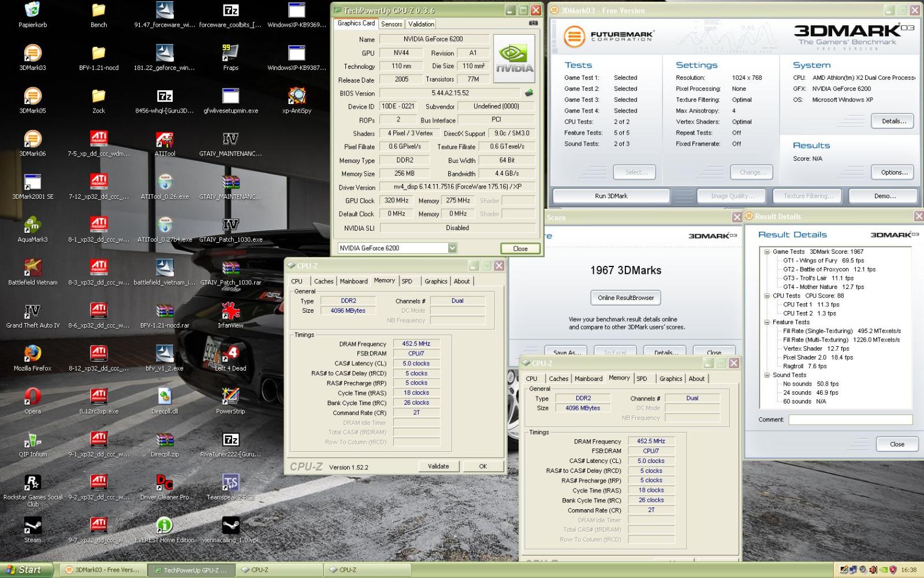Switch to the Sensors tab in GPU-Z
This screenshot has width=924, height=578.
point(392,24)
